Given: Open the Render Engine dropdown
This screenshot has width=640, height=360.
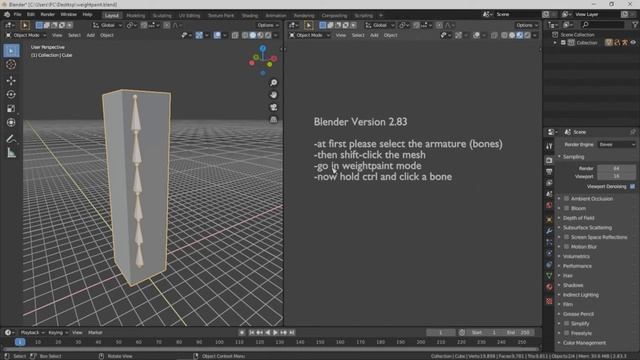Looking at the screenshot, I should click(616, 144).
